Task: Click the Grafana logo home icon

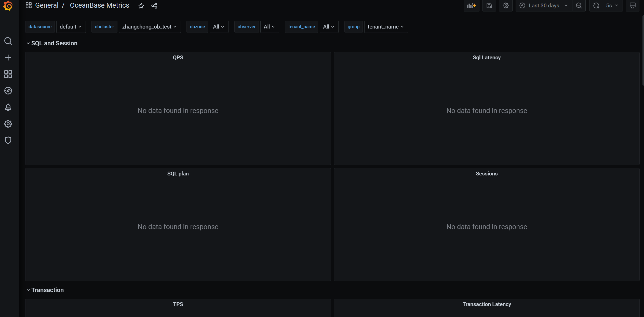Action: (x=8, y=6)
